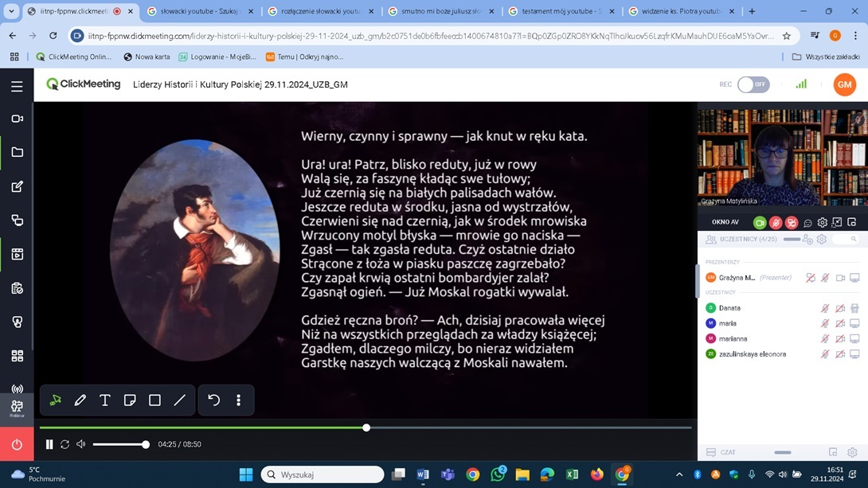Detach the OKNO AV panel

tap(852, 222)
